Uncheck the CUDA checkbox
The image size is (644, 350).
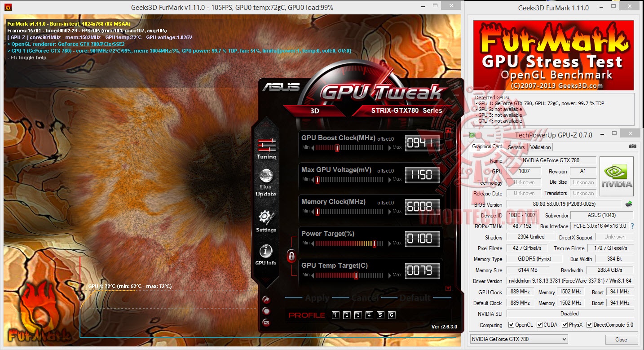(539, 325)
